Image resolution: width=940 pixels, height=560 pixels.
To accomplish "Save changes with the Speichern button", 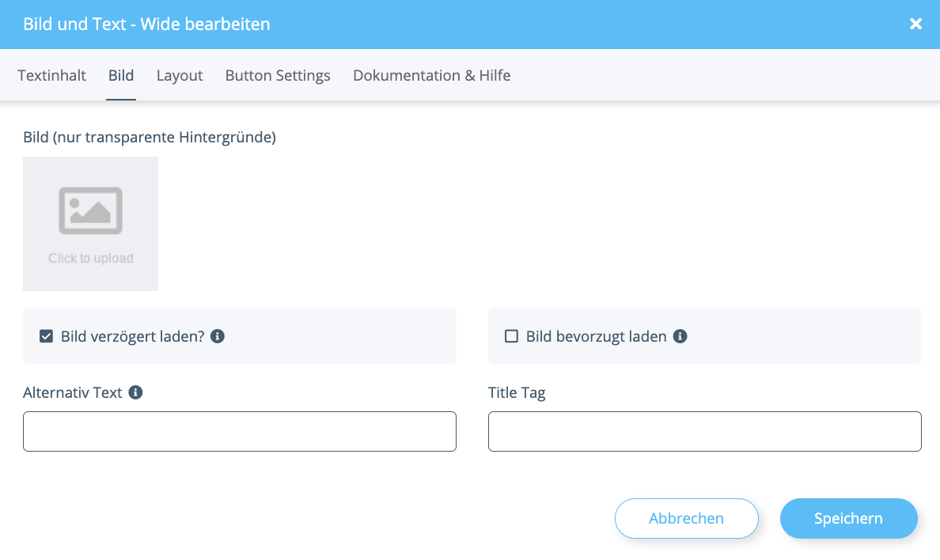I will (x=848, y=518).
